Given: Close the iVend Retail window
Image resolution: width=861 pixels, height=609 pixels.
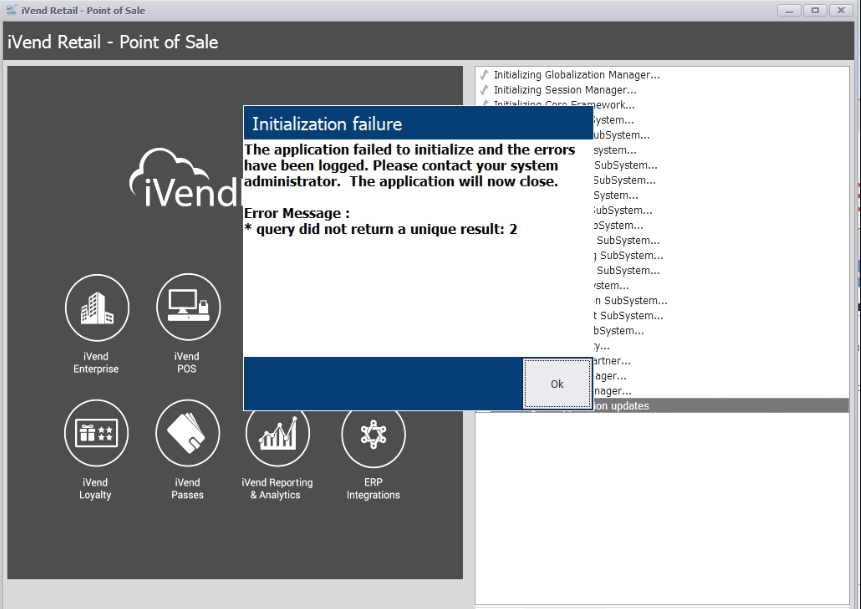Looking at the screenshot, I should click(841, 10).
